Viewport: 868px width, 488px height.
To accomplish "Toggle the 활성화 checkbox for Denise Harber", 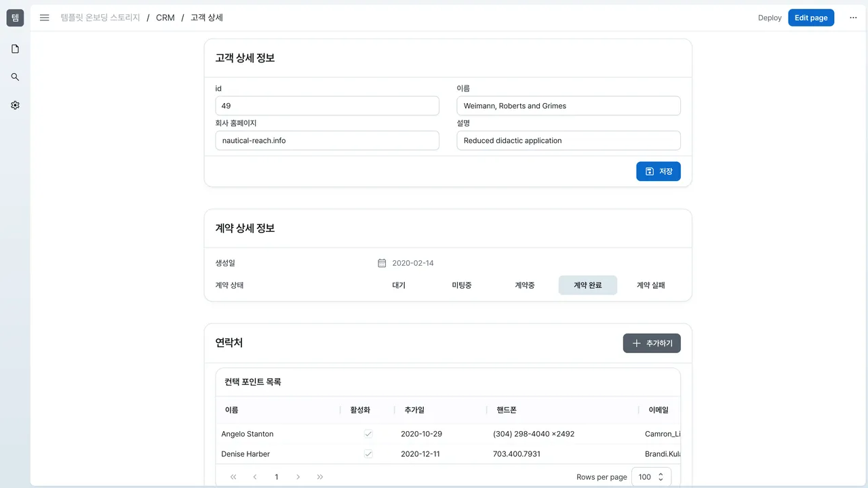I will (x=368, y=454).
